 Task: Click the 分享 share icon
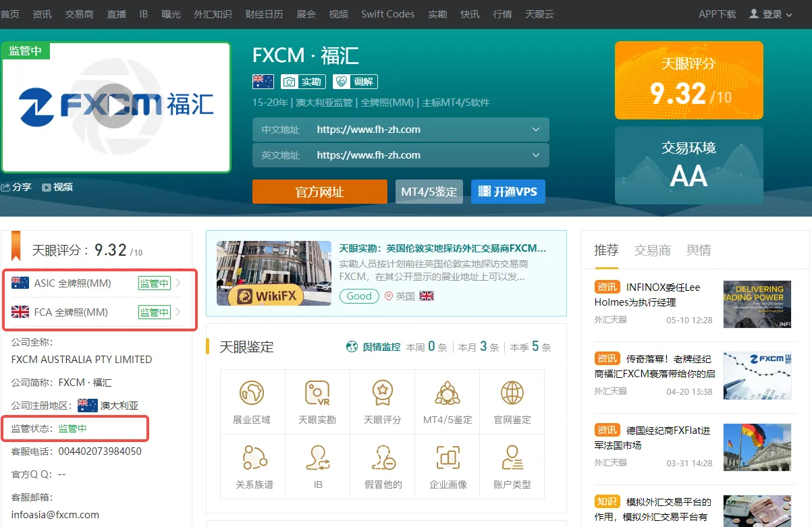coord(5,187)
